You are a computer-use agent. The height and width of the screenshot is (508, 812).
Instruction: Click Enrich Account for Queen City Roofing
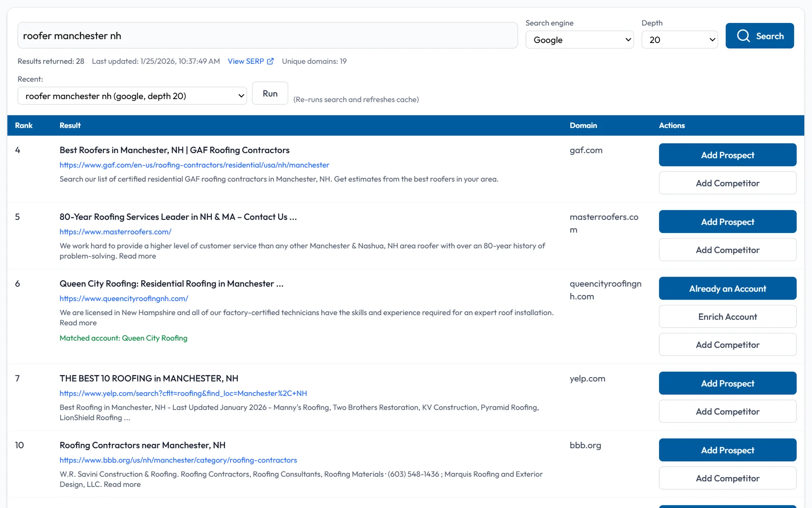tap(727, 317)
